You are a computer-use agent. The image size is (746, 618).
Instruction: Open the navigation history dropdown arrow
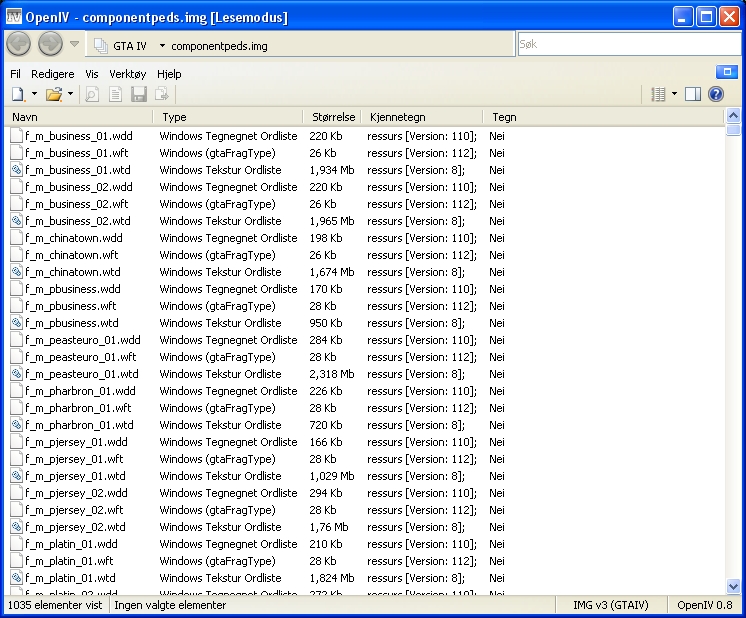[x=74, y=44]
